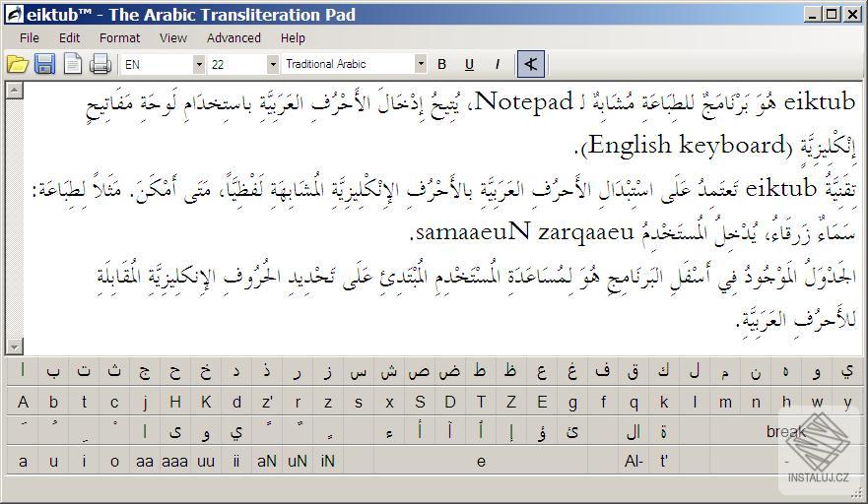Screen dimensions: 868x504
Task: Click the capital 'S' key in the table
Action: tap(420, 402)
